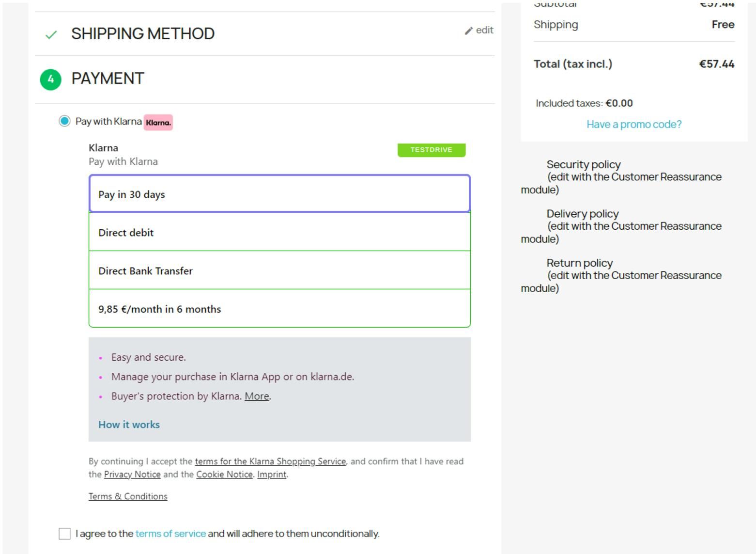This screenshot has width=756, height=554.
Task: Open the Have a promo code link
Action: (x=634, y=125)
